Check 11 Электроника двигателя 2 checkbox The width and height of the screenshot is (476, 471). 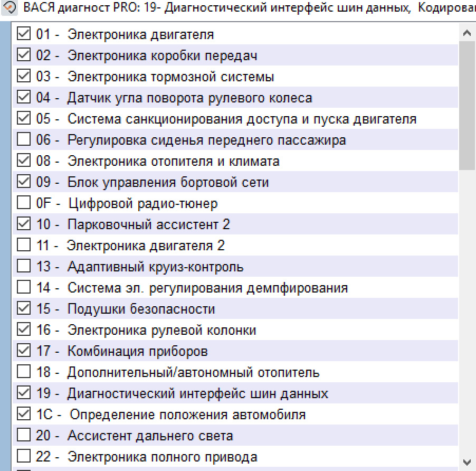24,245
